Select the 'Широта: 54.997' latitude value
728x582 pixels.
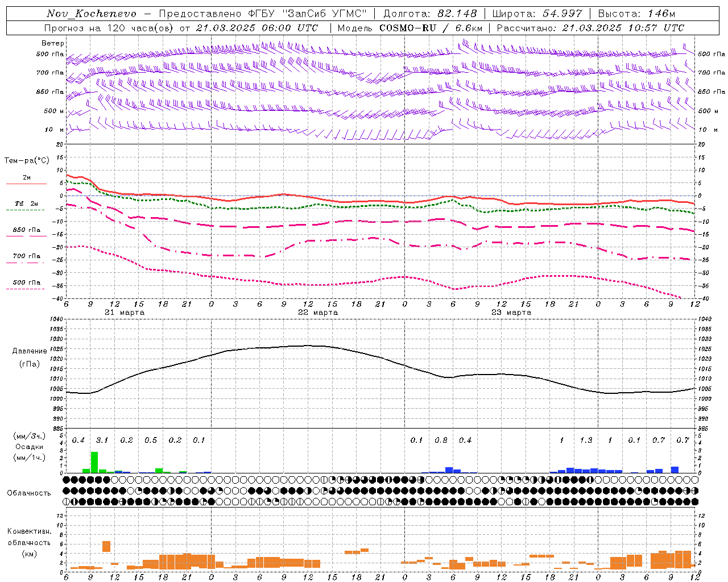tap(537, 14)
